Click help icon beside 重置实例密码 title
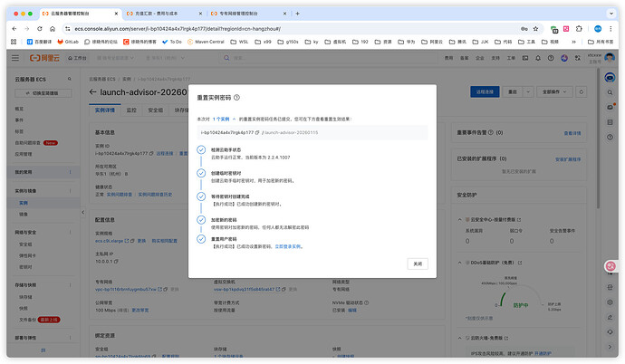The height and width of the screenshot is (364, 625). 236,97
